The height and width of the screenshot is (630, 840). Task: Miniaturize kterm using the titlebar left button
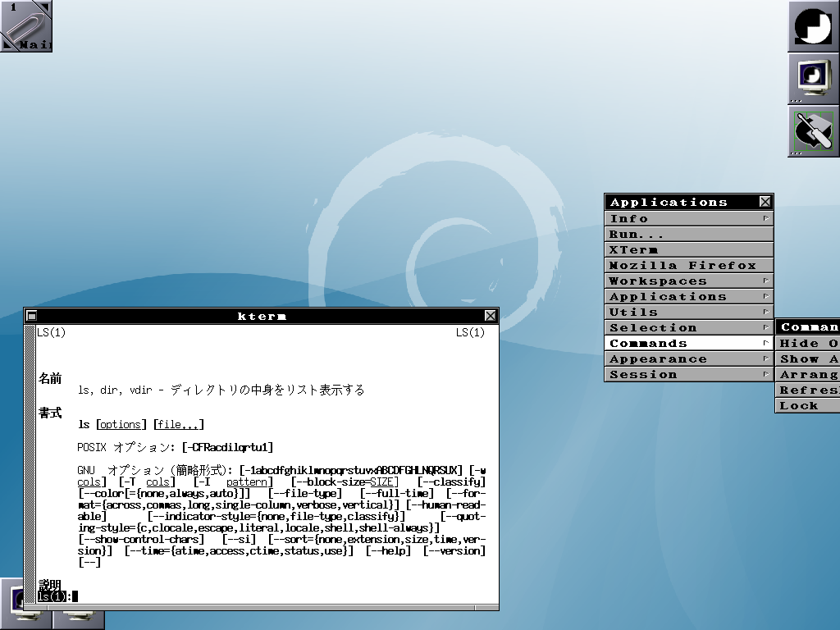click(32, 316)
